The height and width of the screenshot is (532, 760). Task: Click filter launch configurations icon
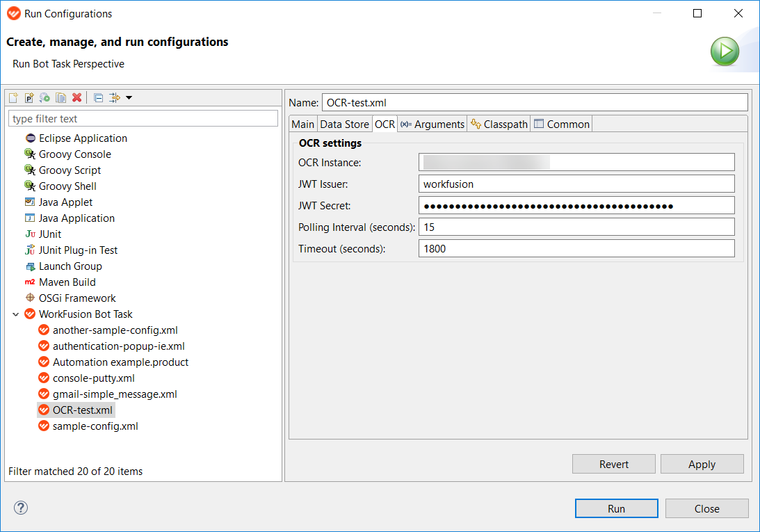point(115,97)
